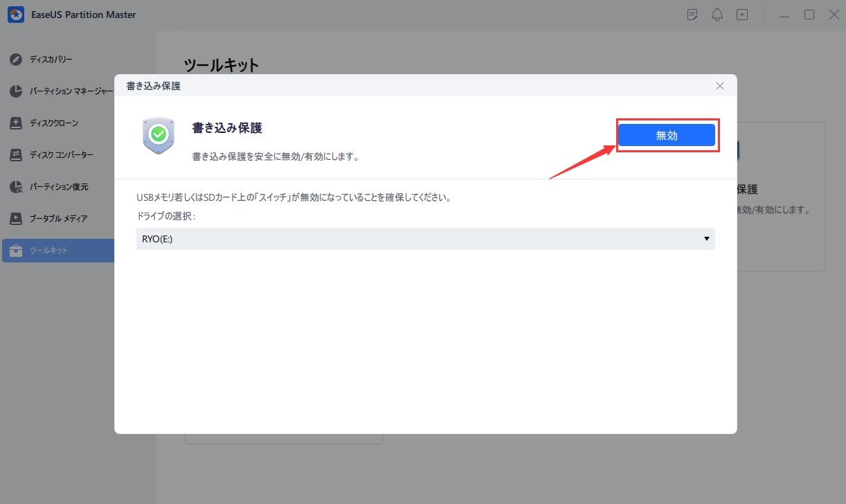Minimize the EaseUS window
This screenshot has width=846, height=504.
[784, 15]
